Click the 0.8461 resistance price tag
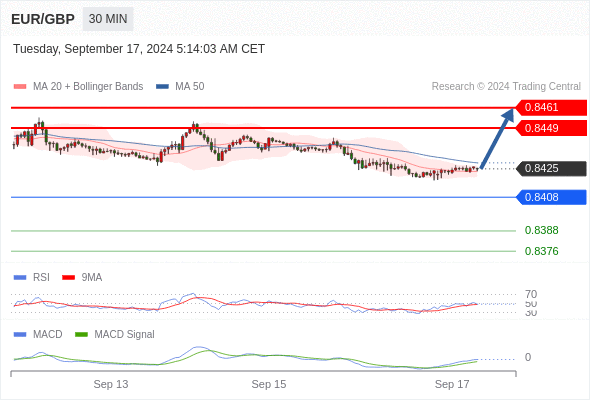 tap(551, 108)
